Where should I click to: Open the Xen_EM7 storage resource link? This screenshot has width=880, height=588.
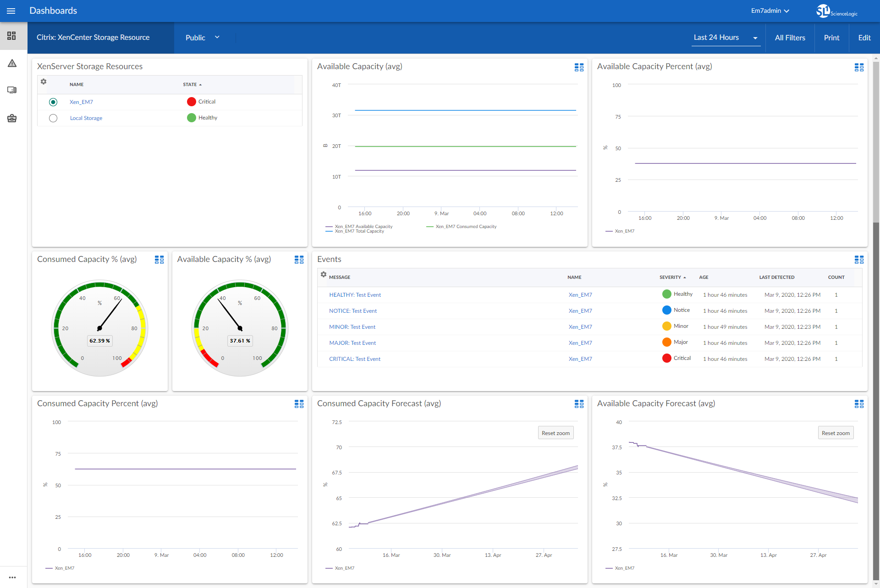tap(81, 102)
